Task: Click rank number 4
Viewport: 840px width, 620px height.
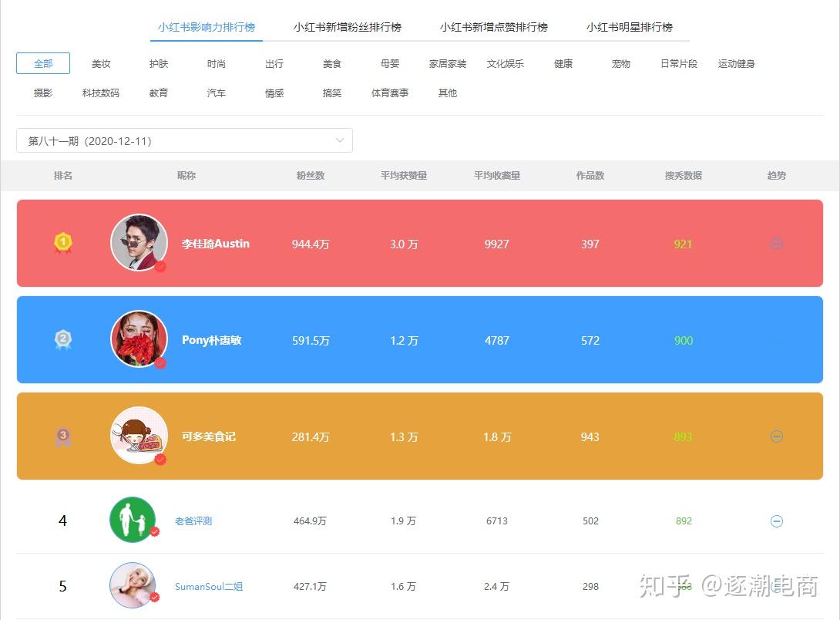Action: pos(62,521)
